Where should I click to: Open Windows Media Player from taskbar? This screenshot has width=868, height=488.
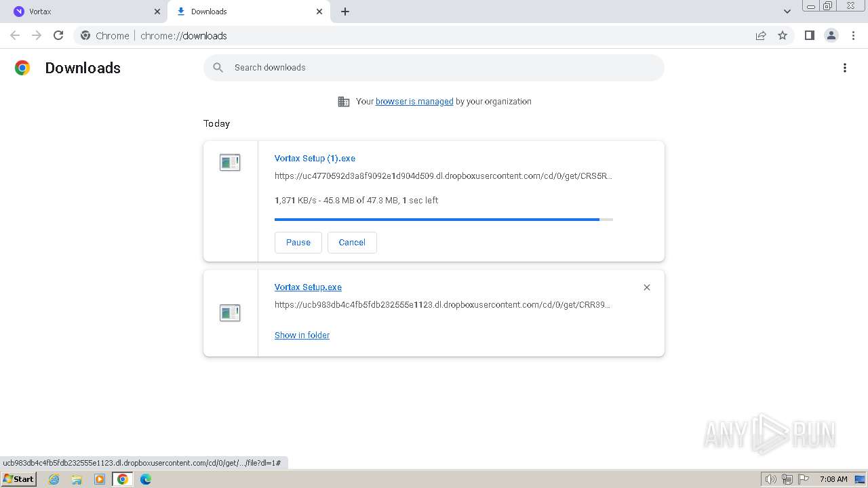coord(100,479)
